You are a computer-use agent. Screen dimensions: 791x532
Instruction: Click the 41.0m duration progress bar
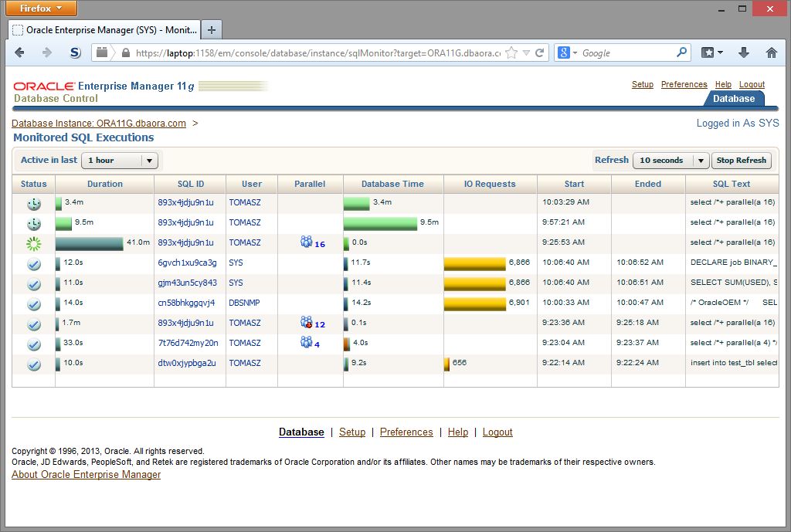click(90, 243)
